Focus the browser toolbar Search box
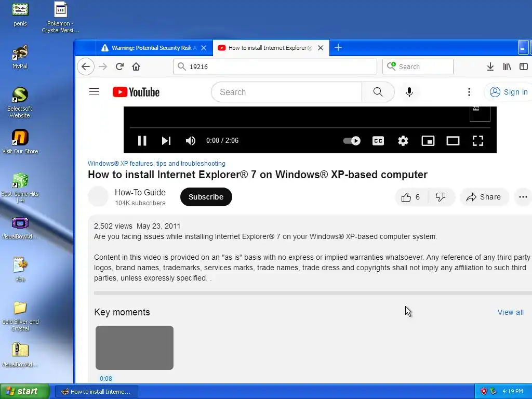 coord(418,66)
